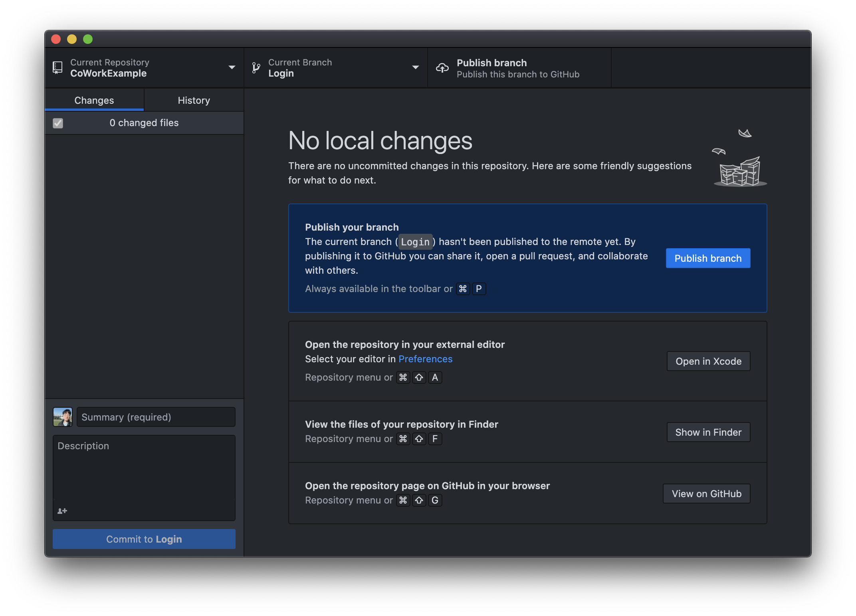Focus the Summary (required) input field
This screenshot has width=856, height=616.
point(156,417)
